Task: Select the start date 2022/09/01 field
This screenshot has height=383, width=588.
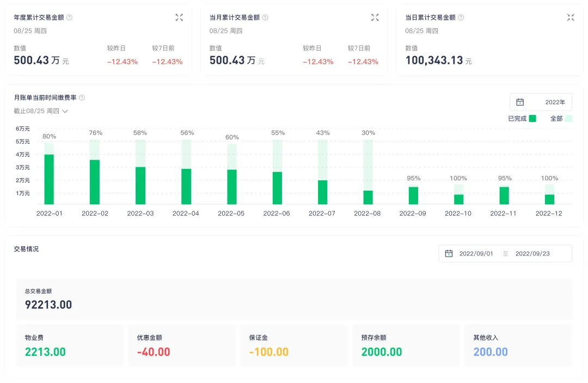Action: pos(476,253)
